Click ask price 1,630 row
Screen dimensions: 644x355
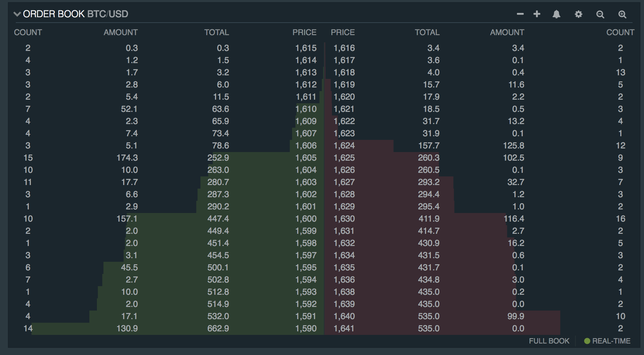point(344,219)
